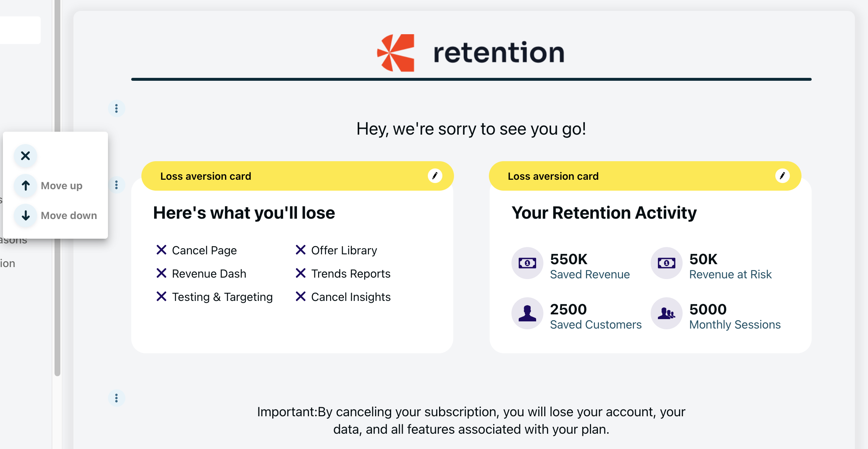Click the retention pinwheel logo

pos(396,53)
